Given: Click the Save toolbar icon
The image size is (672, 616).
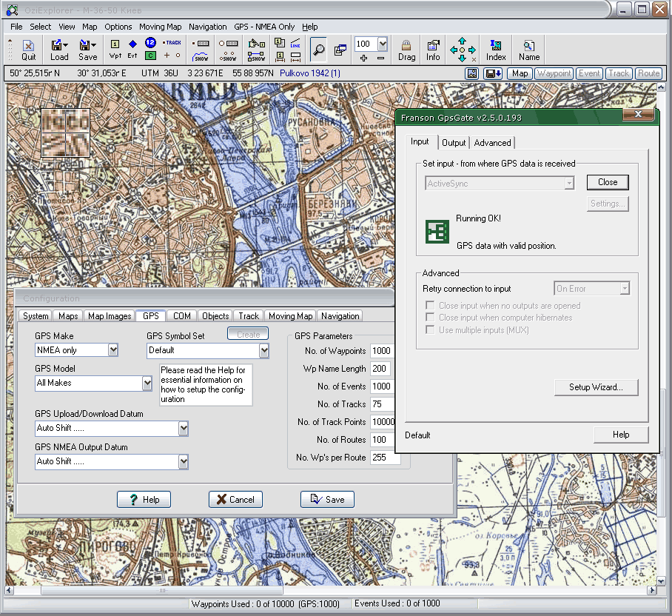Looking at the screenshot, I should pos(87,50).
